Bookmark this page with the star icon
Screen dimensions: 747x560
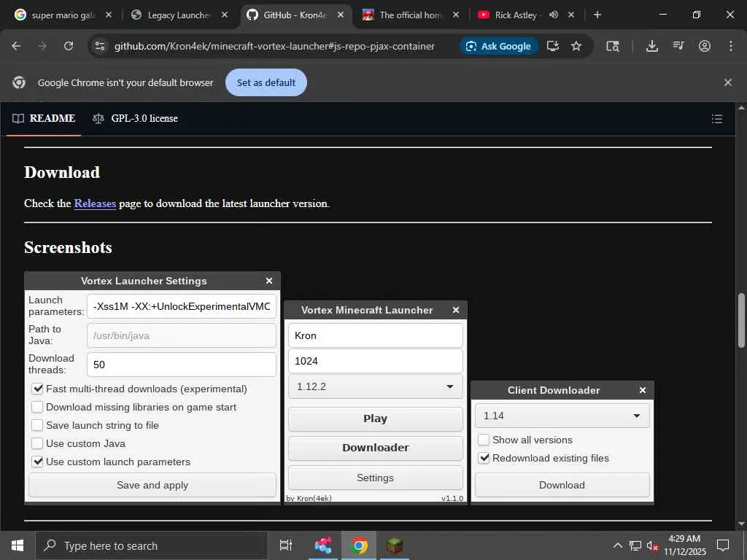[576, 46]
